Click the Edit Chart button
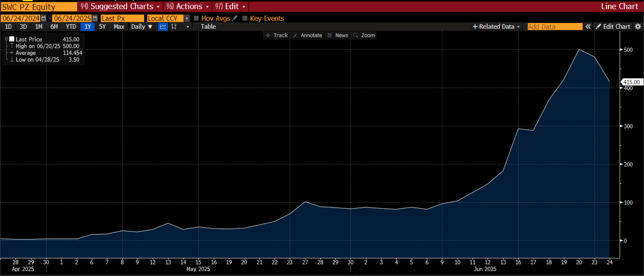The height and width of the screenshot is (276, 644). [x=613, y=27]
